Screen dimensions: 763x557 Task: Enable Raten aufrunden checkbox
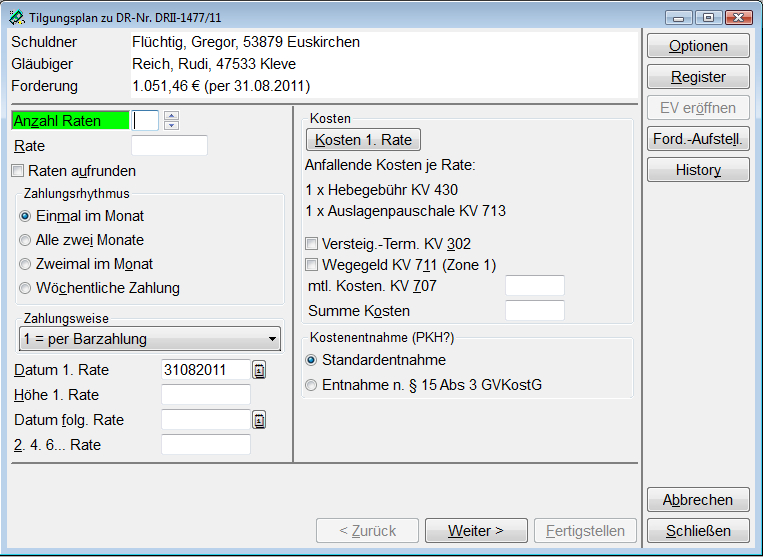coord(18,171)
